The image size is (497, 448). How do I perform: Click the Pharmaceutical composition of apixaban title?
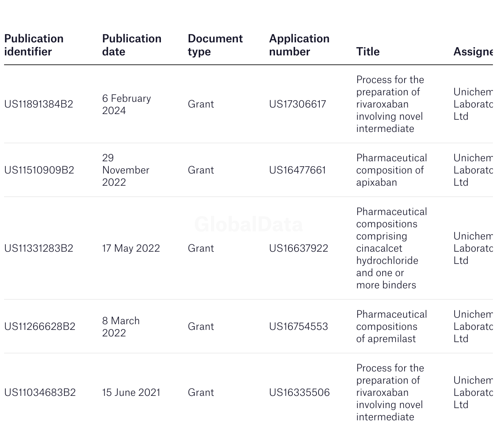click(391, 170)
